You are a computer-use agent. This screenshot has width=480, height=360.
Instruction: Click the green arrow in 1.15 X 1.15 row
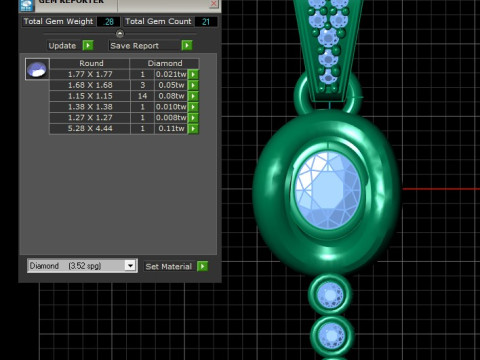click(x=193, y=96)
